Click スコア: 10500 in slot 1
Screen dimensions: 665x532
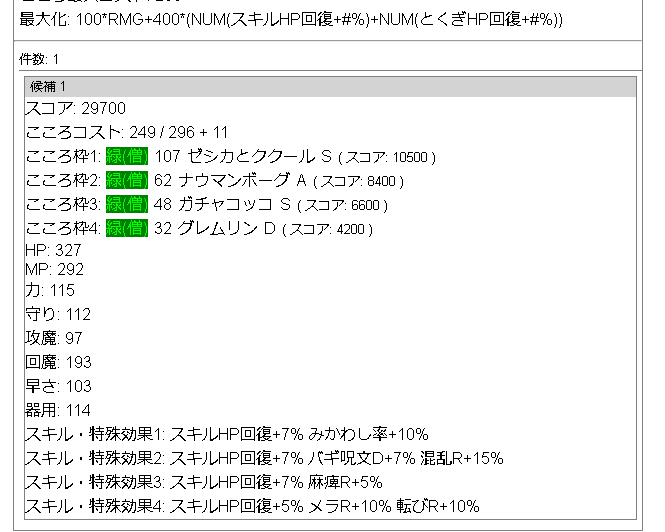pyautogui.click(x=387, y=157)
